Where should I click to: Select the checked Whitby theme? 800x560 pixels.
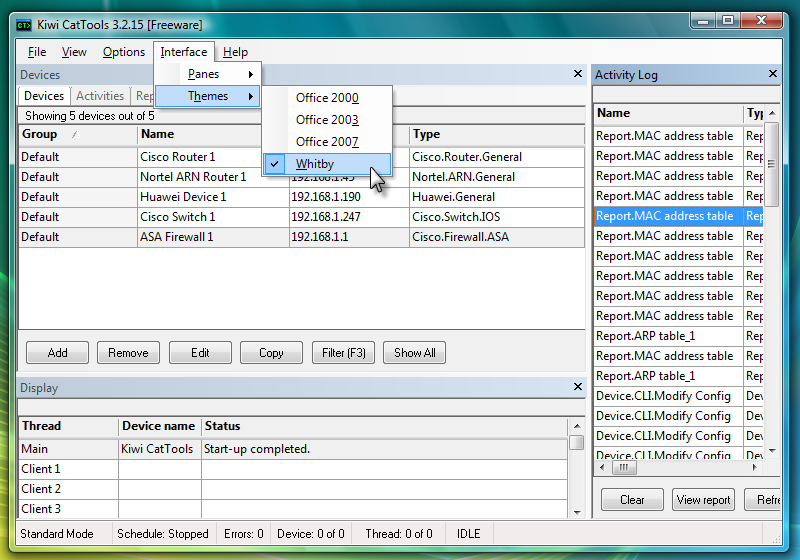[x=327, y=164]
